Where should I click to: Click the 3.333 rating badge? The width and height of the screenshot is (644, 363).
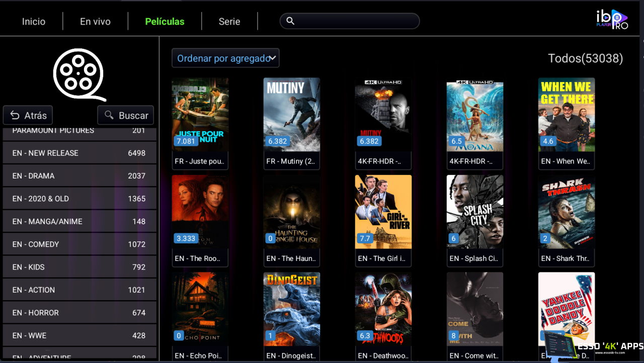click(x=186, y=238)
